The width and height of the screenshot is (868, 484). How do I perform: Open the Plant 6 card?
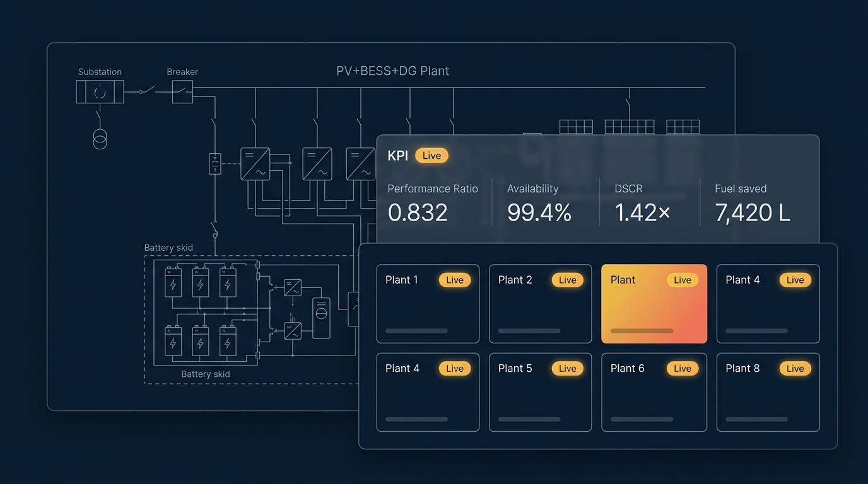pos(654,392)
